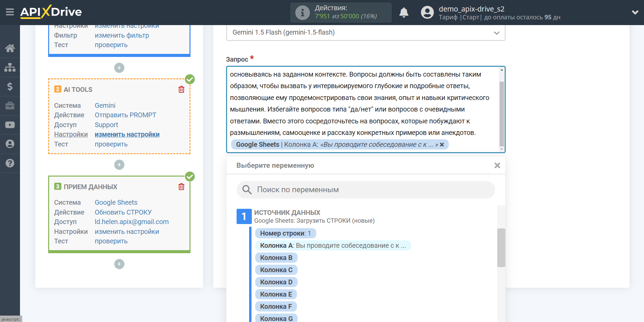Click ld.helen.apix@gmail.com access link
The height and width of the screenshot is (322, 644).
pyautogui.click(x=132, y=222)
